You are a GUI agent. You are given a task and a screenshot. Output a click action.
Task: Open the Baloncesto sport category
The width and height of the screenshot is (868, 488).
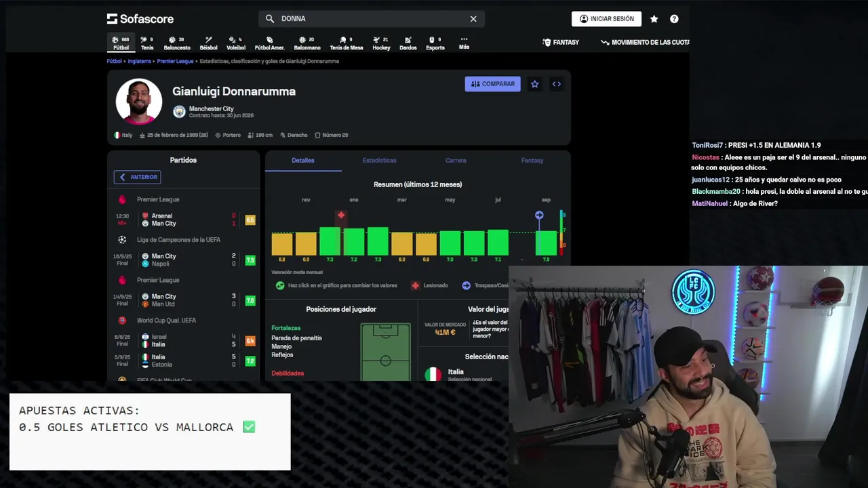tap(176, 43)
